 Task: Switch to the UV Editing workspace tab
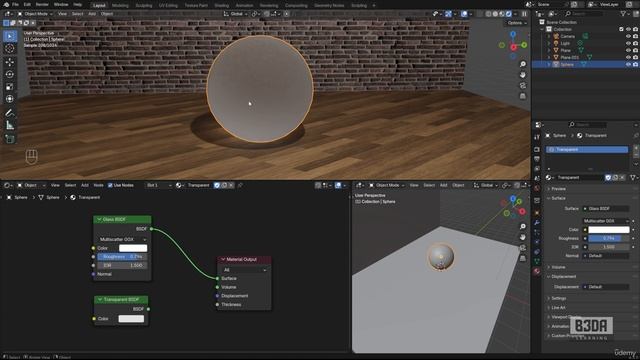click(168, 6)
